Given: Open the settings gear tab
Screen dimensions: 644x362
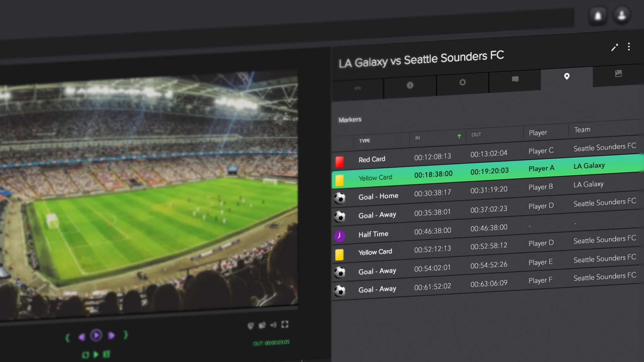Looking at the screenshot, I should click(463, 82).
